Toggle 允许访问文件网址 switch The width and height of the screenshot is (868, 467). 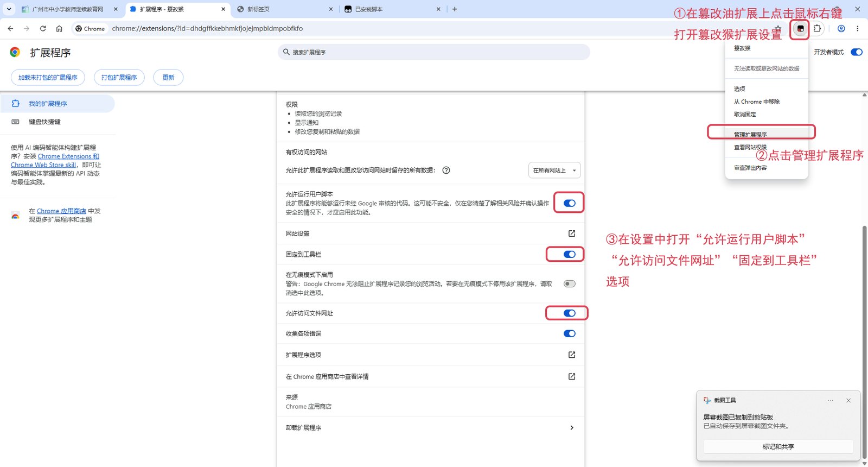(570, 313)
